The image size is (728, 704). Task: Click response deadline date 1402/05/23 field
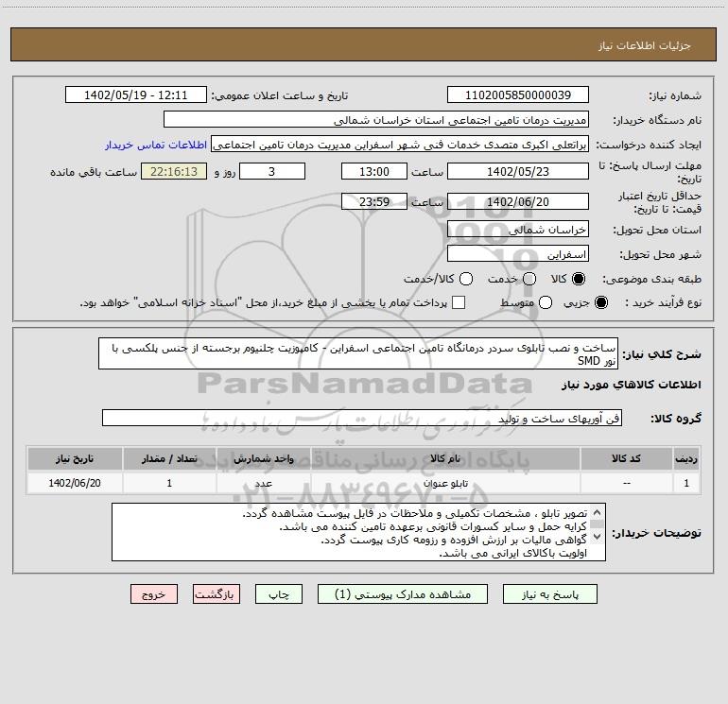tap(518, 171)
